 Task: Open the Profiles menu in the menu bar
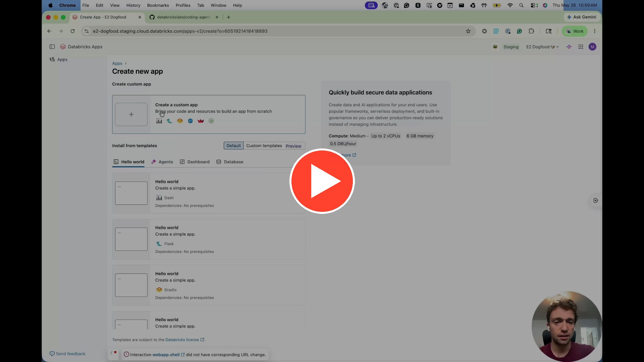(183, 5)
